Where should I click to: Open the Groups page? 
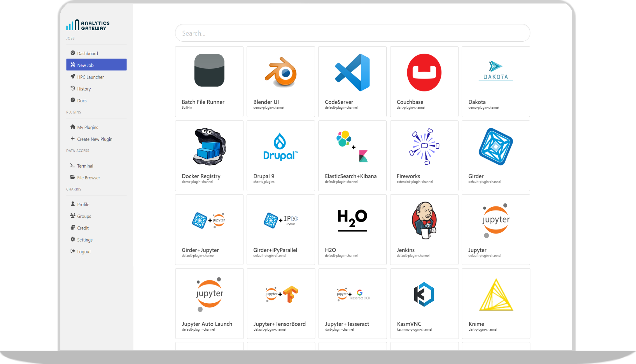[x=96, y=216]
